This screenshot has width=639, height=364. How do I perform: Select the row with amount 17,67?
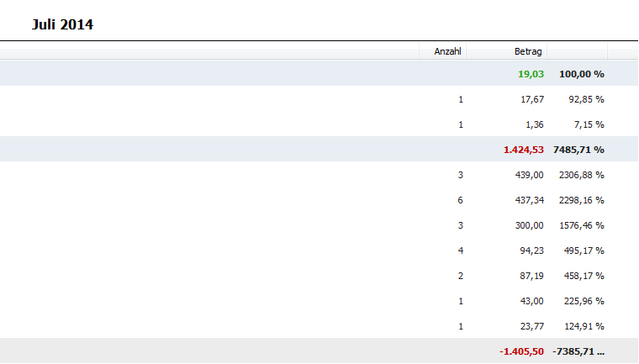click(x=319, y=99)
